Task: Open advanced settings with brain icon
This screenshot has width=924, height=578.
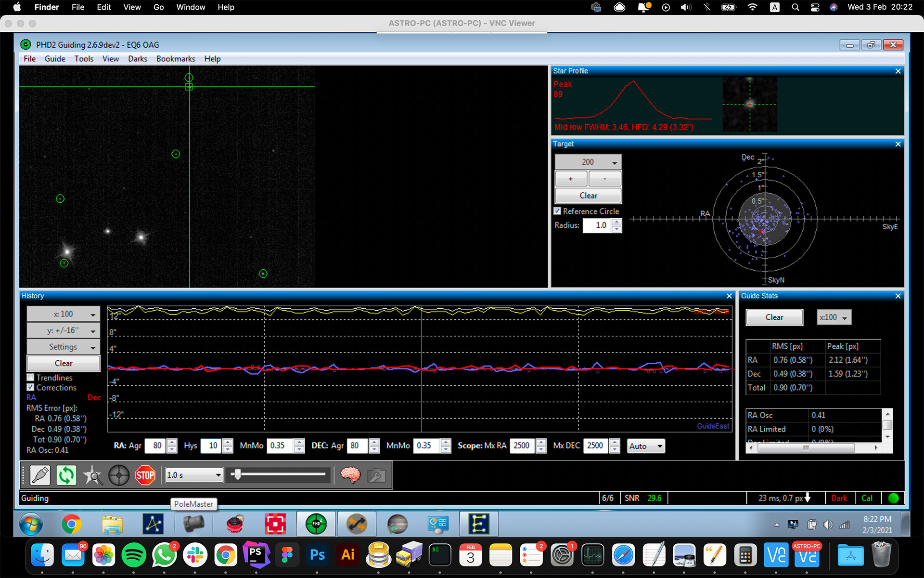Action: tap(350, 475)
